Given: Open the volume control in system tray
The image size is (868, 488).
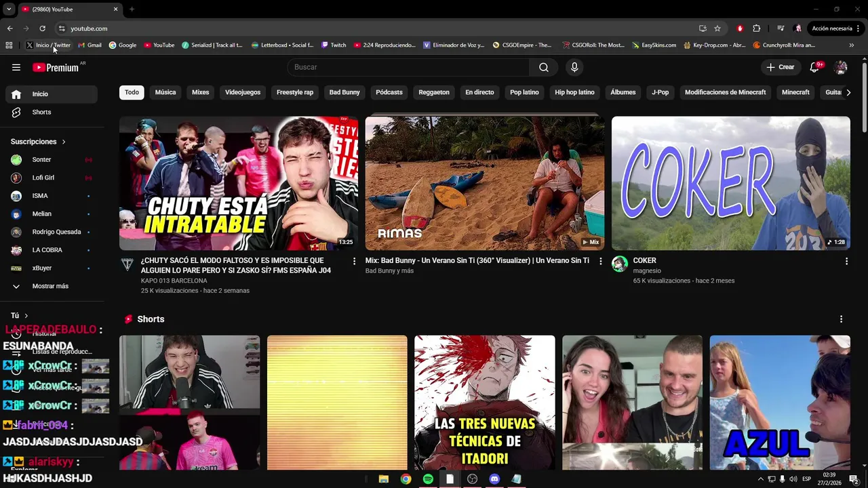Looking at the screenshot, I should click(793, 479).
